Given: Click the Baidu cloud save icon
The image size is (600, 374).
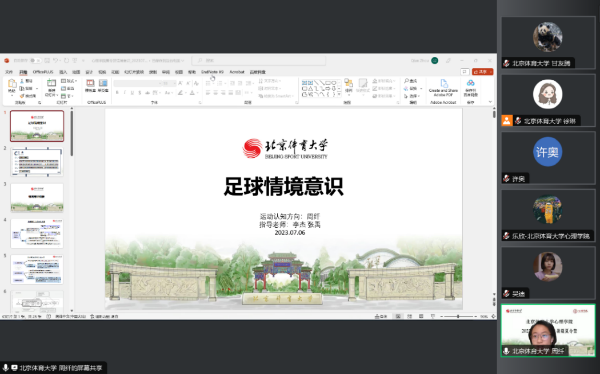Looking at the screenshot, I should pos(471,83).
